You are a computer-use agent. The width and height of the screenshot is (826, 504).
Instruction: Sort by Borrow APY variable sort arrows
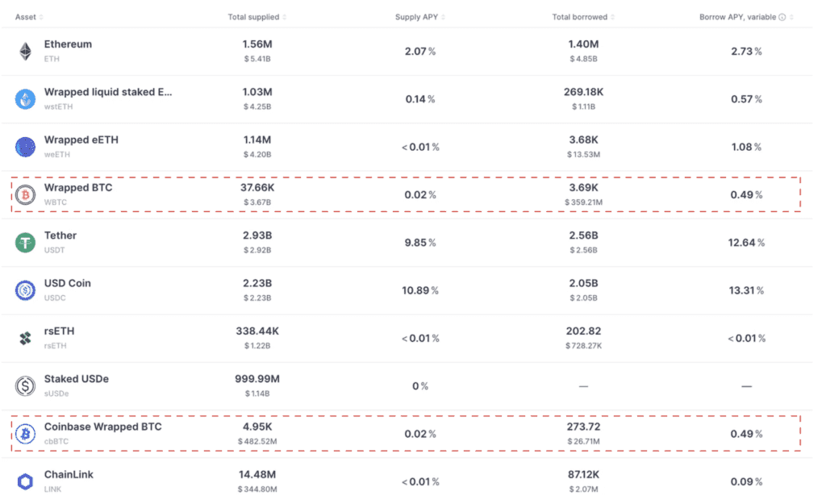pyautogui.click(x=791, y=18)
